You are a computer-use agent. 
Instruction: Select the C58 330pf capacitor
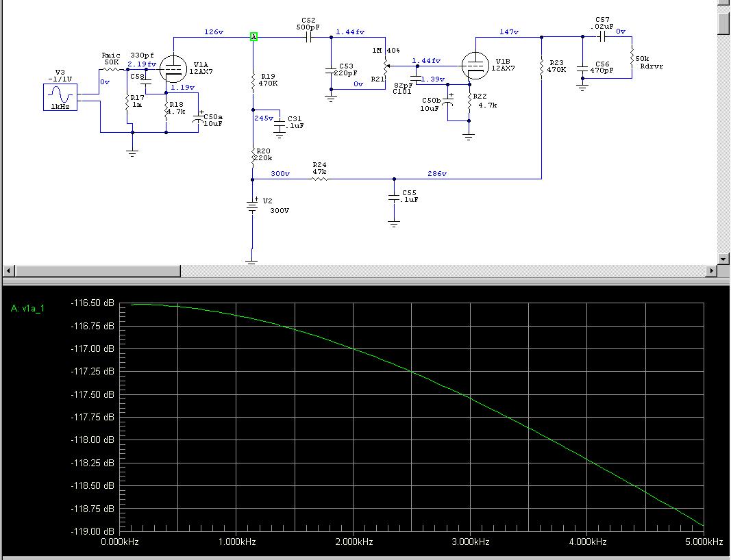click(x=146, y=83)
